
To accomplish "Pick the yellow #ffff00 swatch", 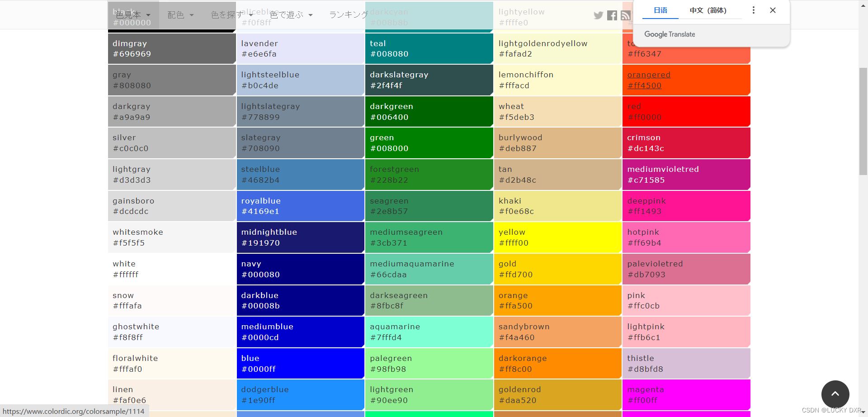I will click(x=558, y=237).
